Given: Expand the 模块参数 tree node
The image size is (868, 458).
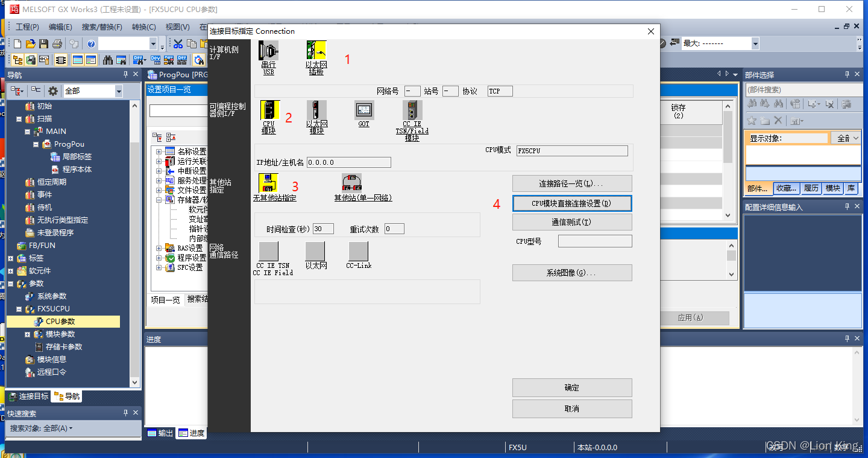Looking at the screenshot, I should click(28, 334).
